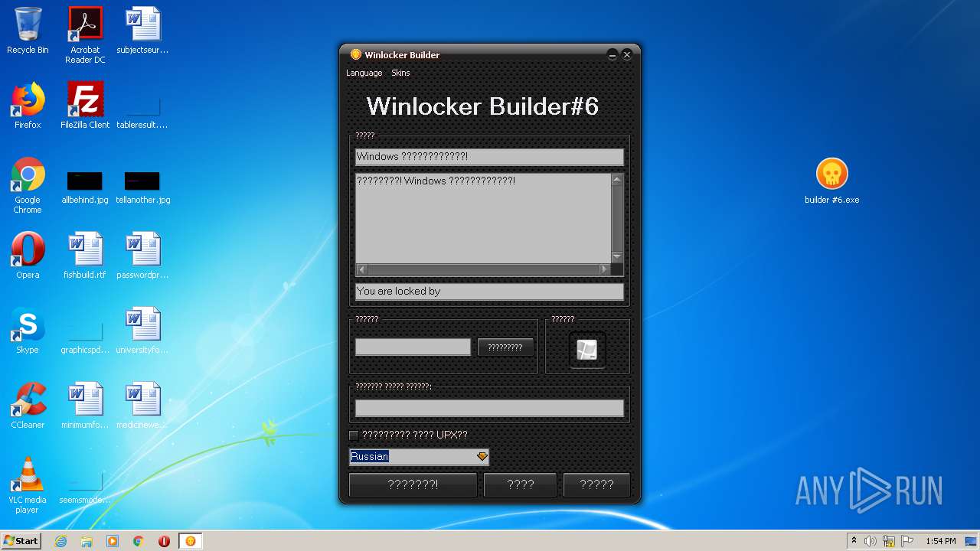Edit the 'You are locked by' field

click(489, 292)
